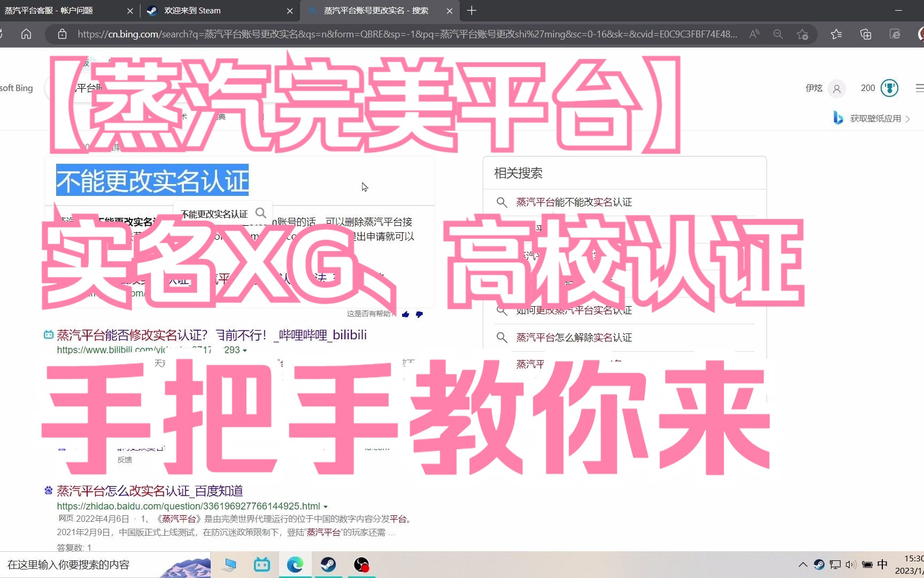Image resolution: width=924 pixels, height=578 pixels.
Task: Click the account name 伊炫
Action: (x=814, y=88)
